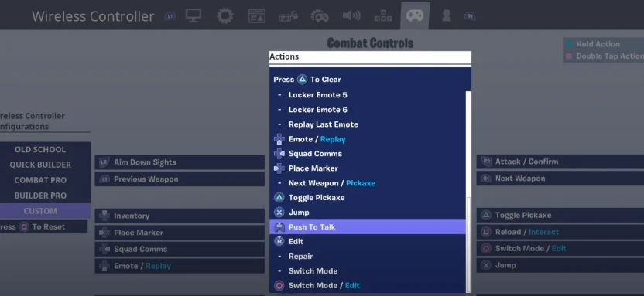Click the teal Hold Action legend swatch
Screen dimensions: 644x296
[x=569, y=44]
